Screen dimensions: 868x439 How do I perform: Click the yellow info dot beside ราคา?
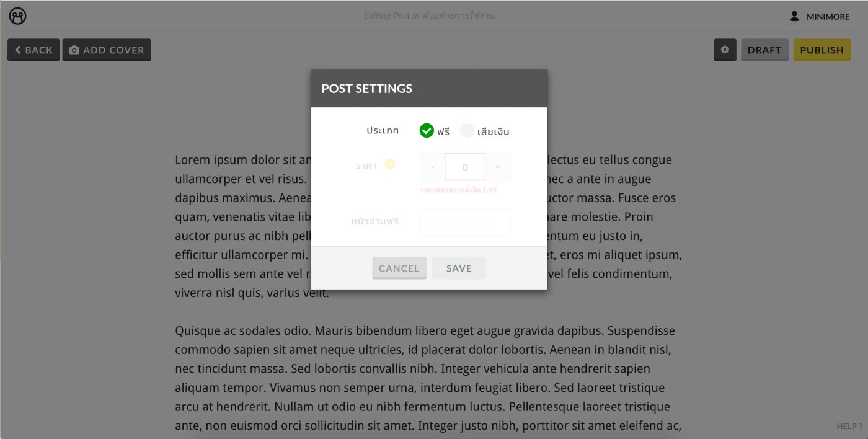pyautogui.click(x=389, y=164)
